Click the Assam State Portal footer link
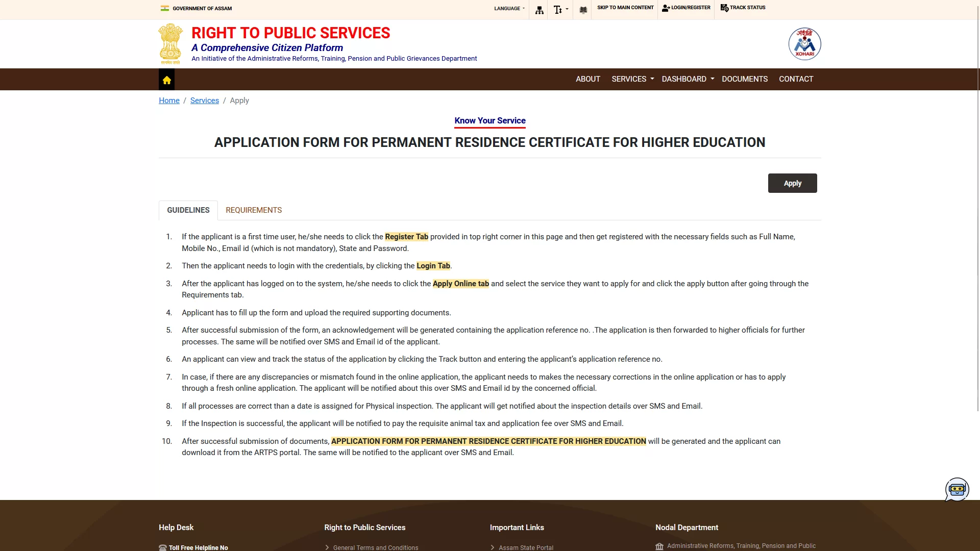This screenshot has height=551, width=980. point(526,547)
